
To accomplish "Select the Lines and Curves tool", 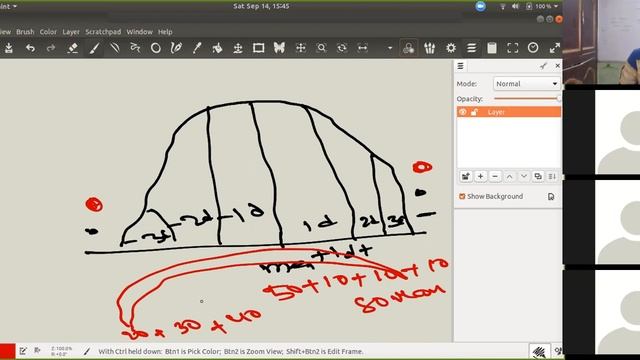I will coord(115,48).
